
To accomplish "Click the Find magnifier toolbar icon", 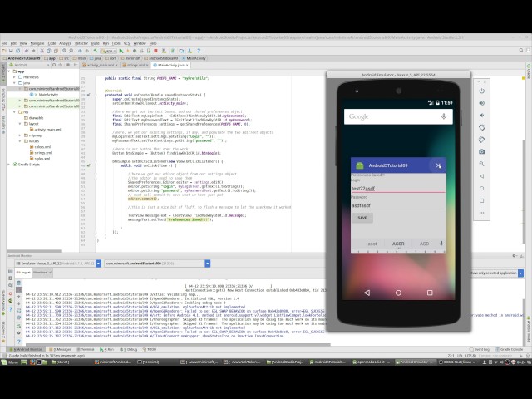I will (64, 51).
